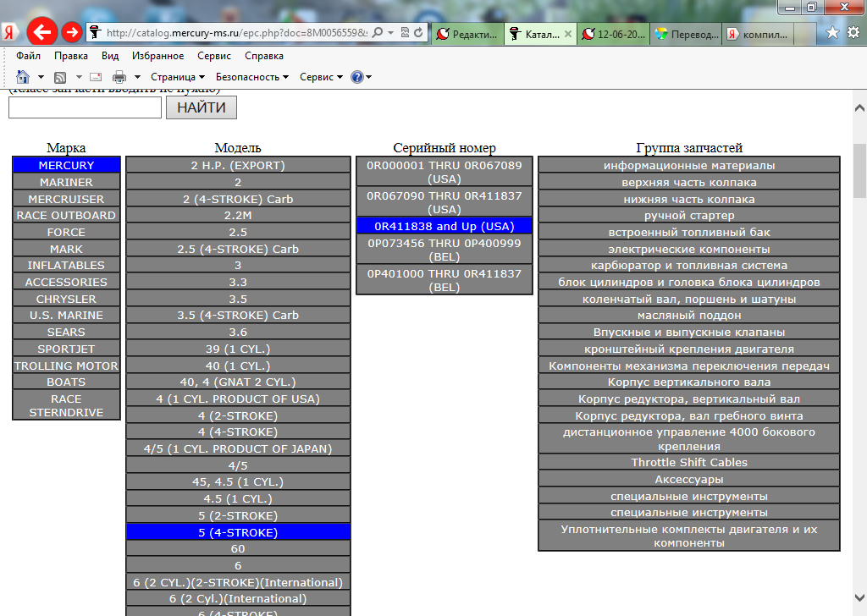Select model 4 (2-STROKE)
The image size is (867, 616).
[x=238, y=415]
